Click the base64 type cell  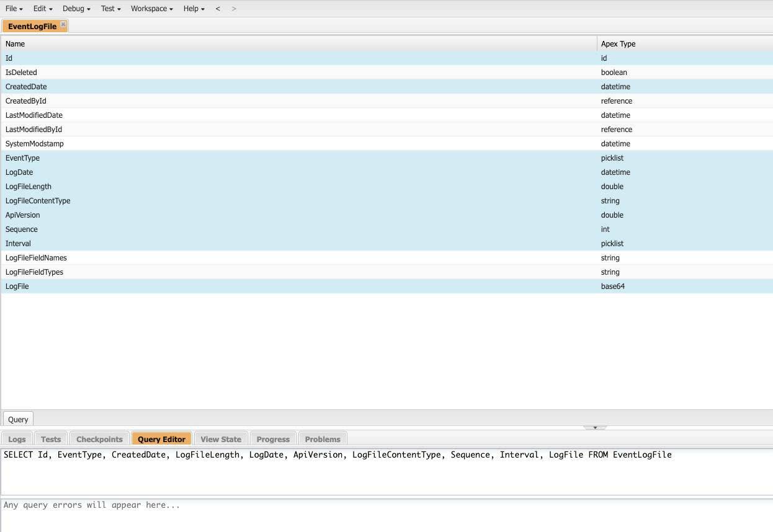point(685,286)
